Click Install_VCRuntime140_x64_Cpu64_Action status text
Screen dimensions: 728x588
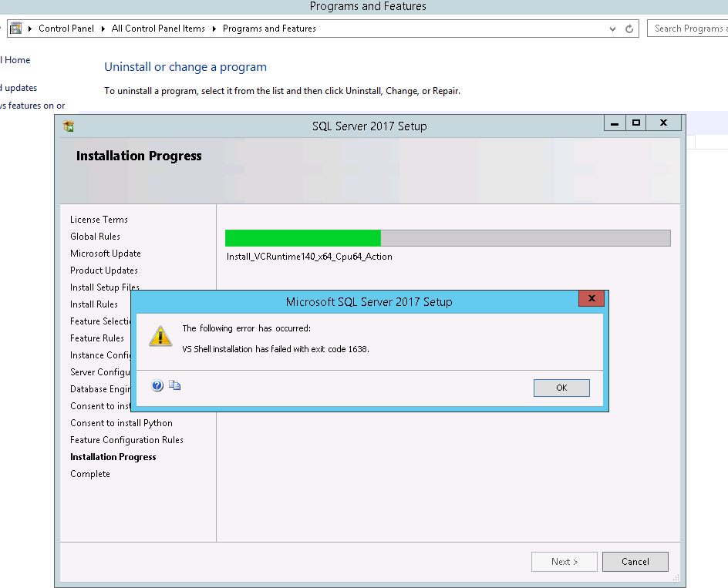309,257
